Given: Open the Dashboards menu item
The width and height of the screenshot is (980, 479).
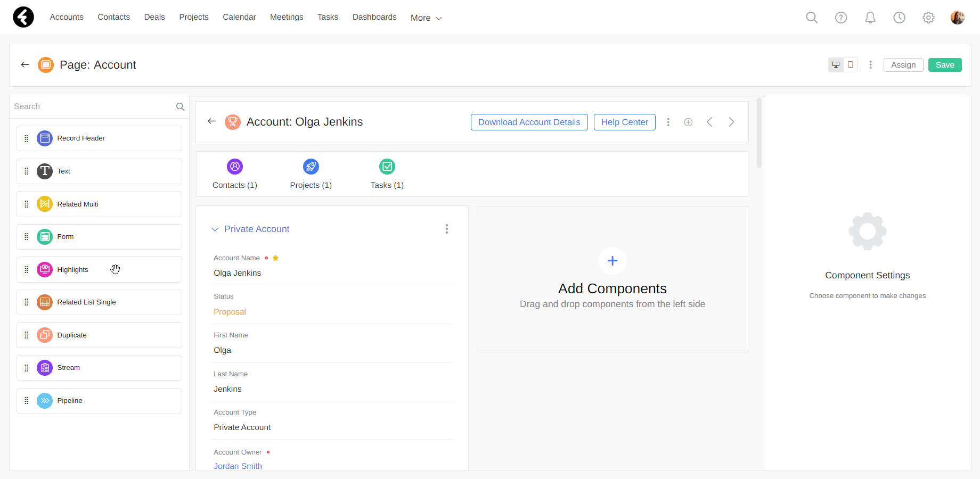Looking at the screenshot, I should [x=374, y=17].
